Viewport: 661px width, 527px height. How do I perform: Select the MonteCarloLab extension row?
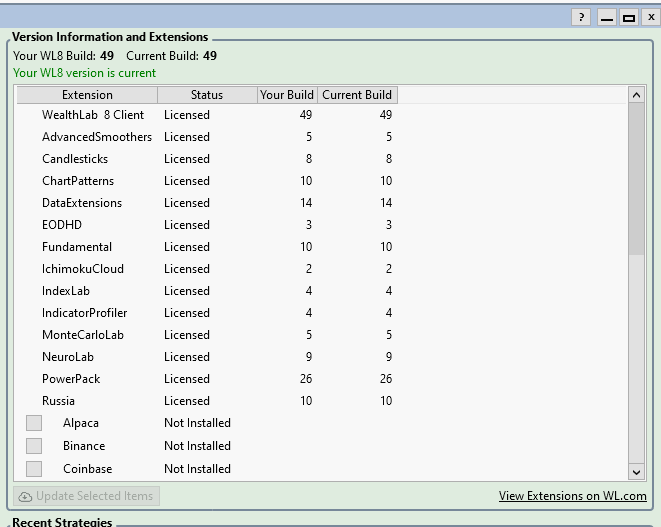pos(207,335)
